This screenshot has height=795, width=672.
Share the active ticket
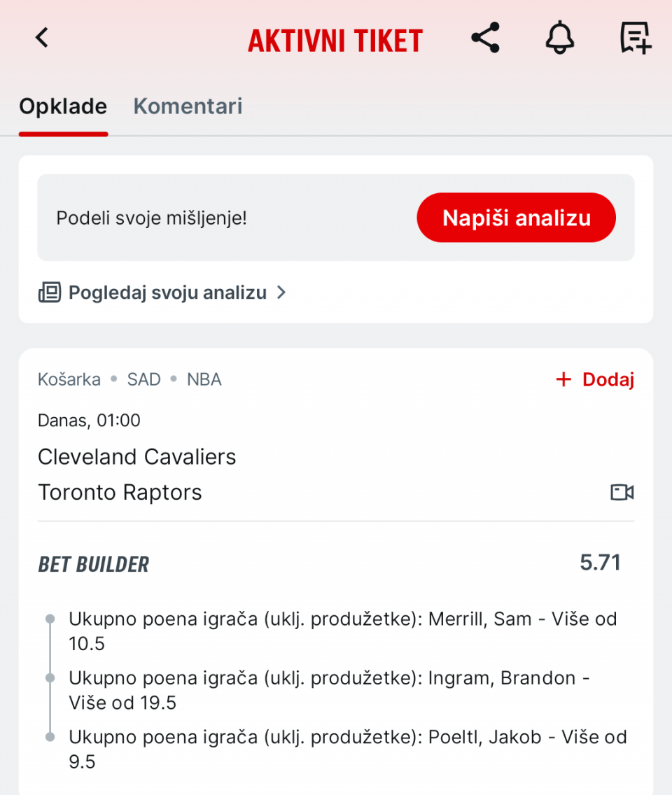pyautogui.click(x=485, y=38)
